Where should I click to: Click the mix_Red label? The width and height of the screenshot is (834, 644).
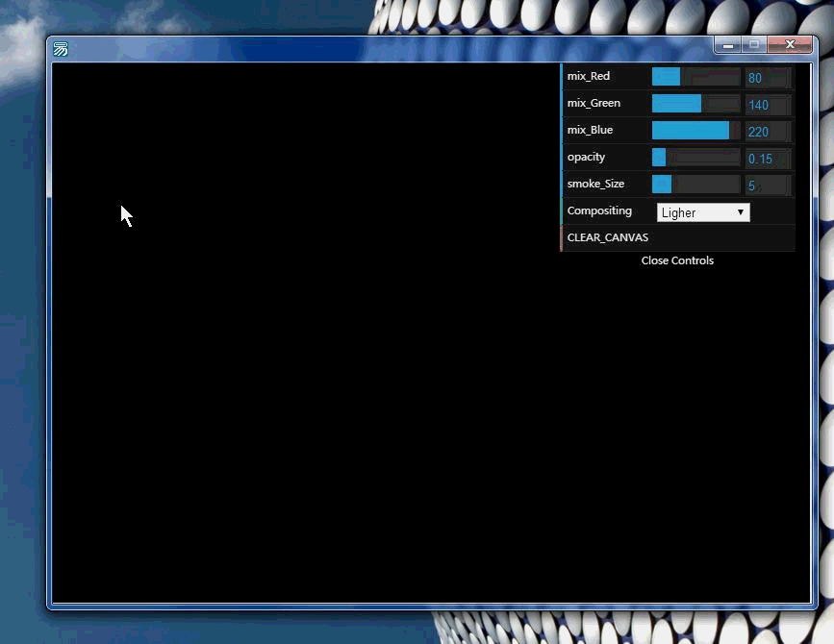(589, 76)
